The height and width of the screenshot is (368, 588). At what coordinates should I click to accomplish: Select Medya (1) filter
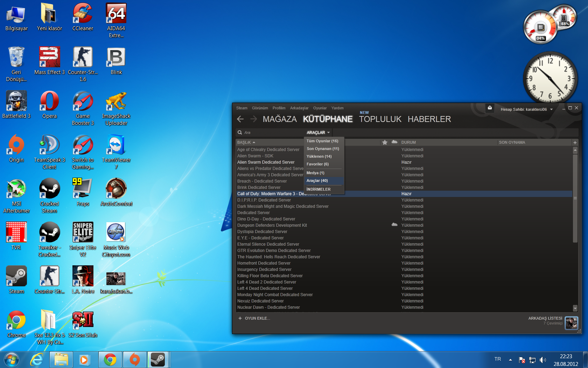coord(315,173)
